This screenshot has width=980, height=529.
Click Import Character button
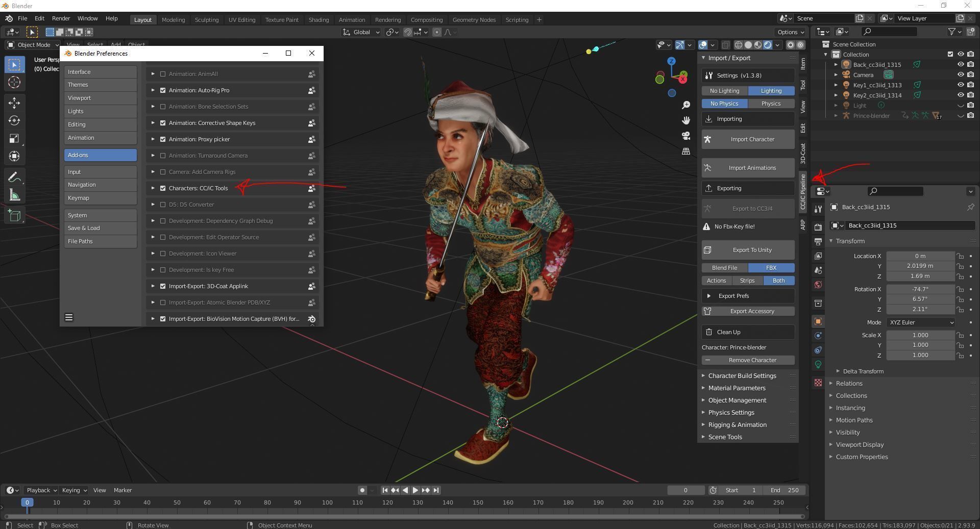click(748, 139)
